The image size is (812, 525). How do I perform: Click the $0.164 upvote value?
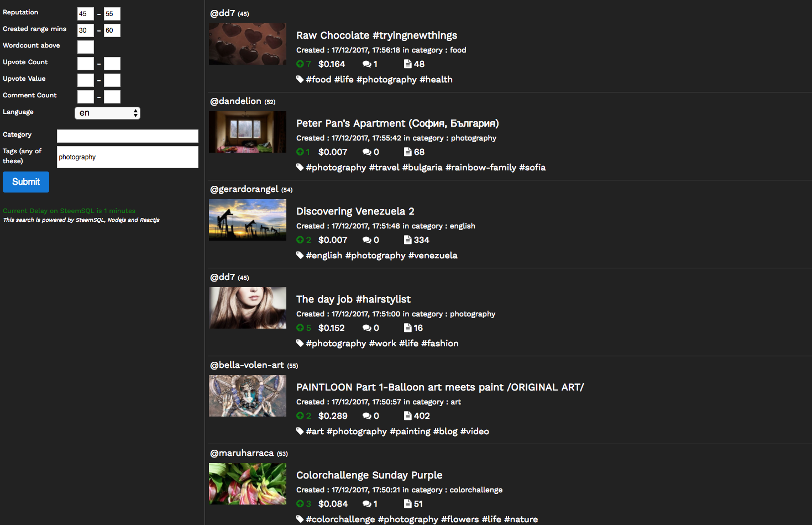[332, 64]
